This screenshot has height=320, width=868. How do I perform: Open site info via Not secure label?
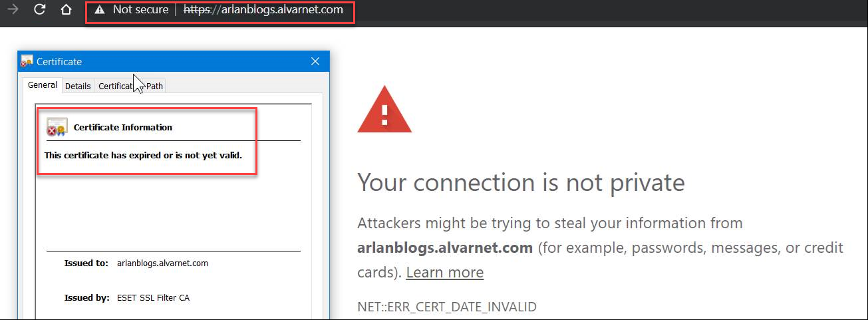(140, 10)
